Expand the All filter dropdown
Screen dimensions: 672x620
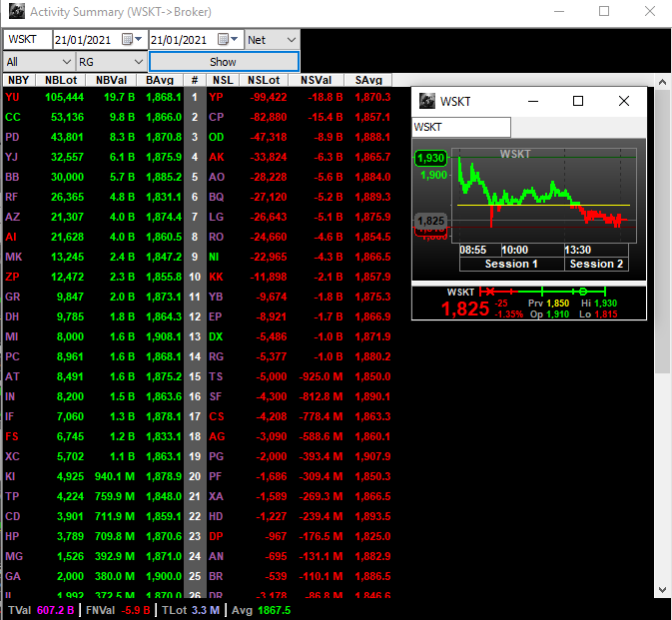coord(67,62)
